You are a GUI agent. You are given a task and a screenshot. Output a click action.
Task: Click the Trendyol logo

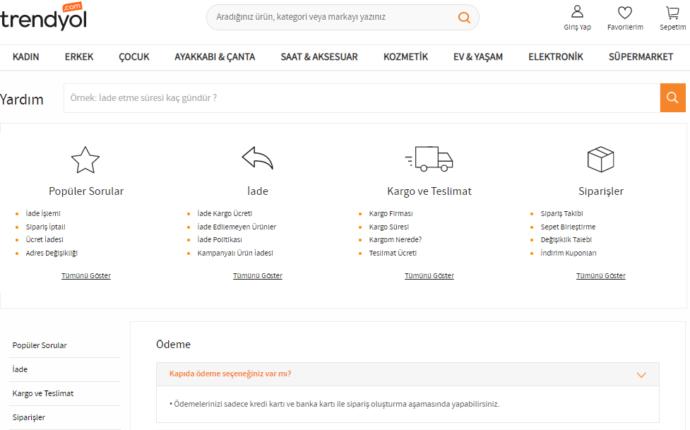(x=43, y=17)
